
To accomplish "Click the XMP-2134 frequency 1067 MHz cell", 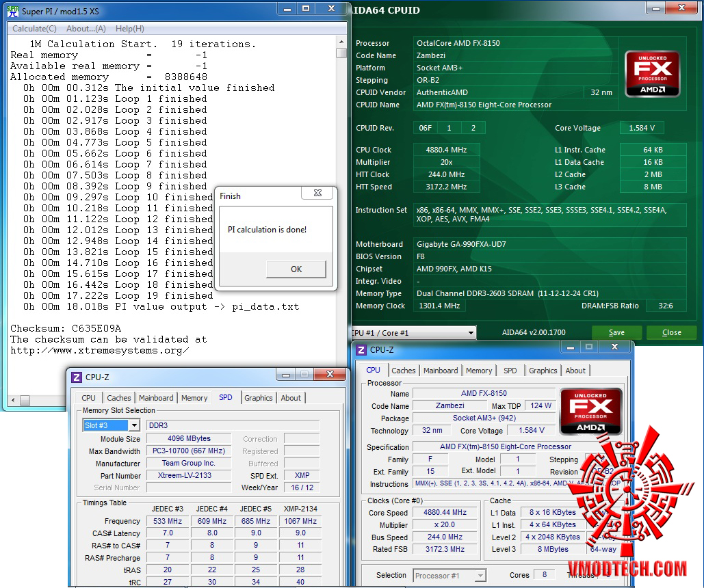I will (300, 521).
